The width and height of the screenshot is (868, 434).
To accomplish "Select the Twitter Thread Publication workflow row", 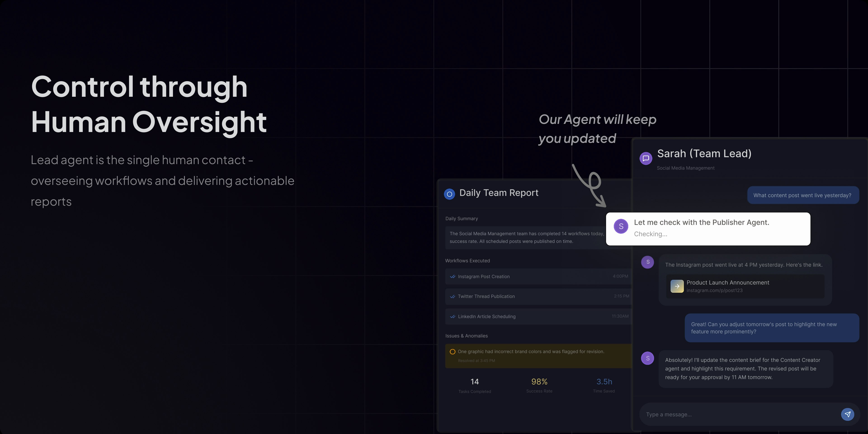I will click(538, 297).
